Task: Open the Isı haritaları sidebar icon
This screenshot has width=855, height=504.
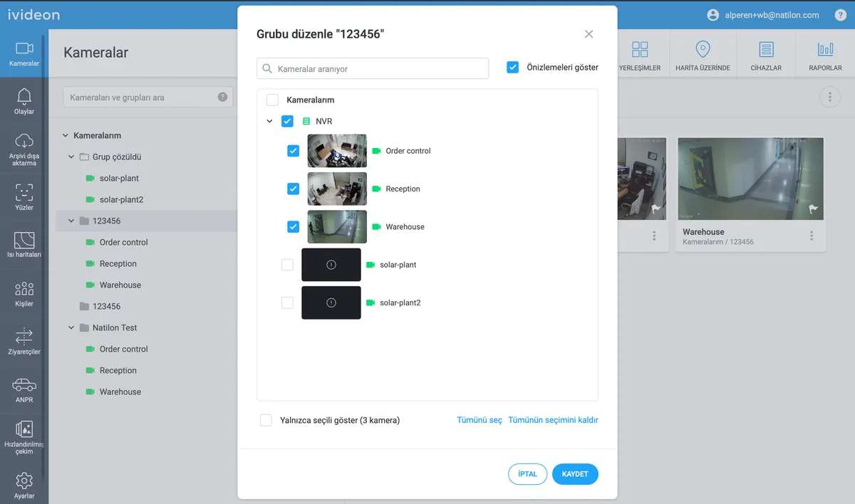Action: click(x=24, y=239)
